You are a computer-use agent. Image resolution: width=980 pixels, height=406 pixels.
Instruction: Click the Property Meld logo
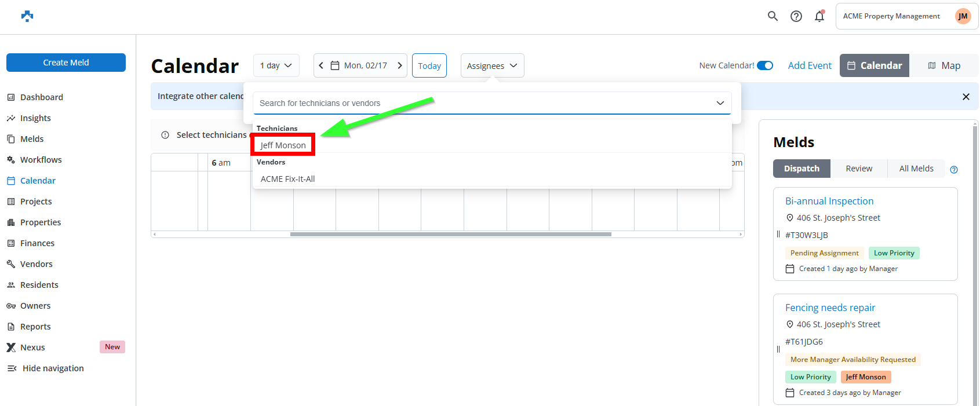(27, 16)
